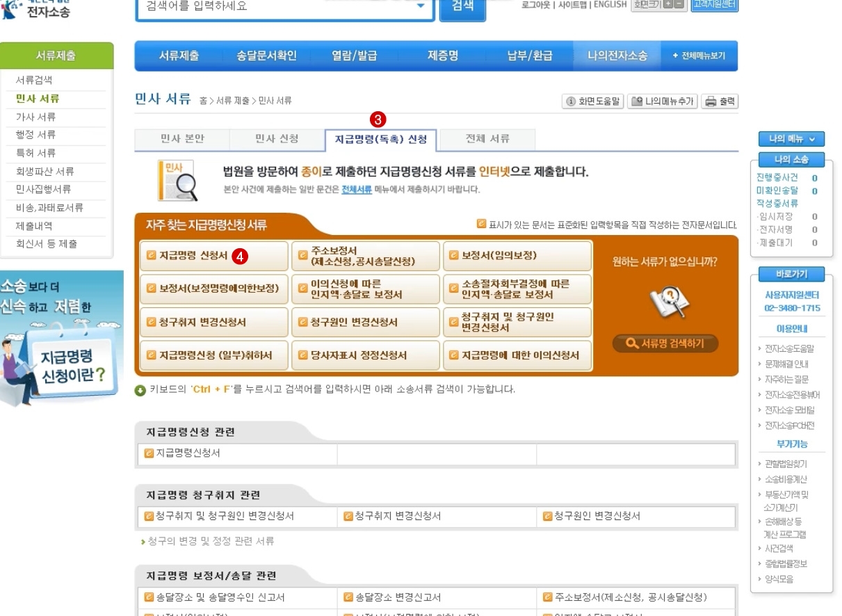The width and height of the screenshot is (842, 616).
Task: Switch to the 민사 신청 tab
Action: click(x=277, y=139)
